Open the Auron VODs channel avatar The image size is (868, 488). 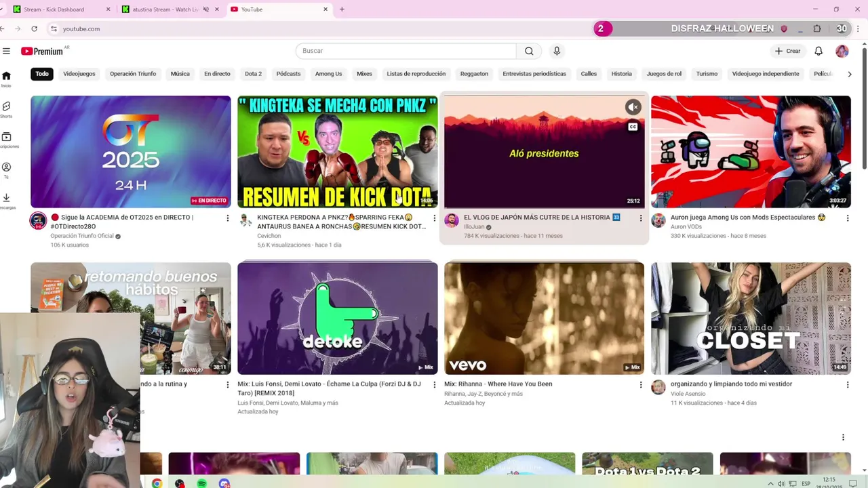658,221
